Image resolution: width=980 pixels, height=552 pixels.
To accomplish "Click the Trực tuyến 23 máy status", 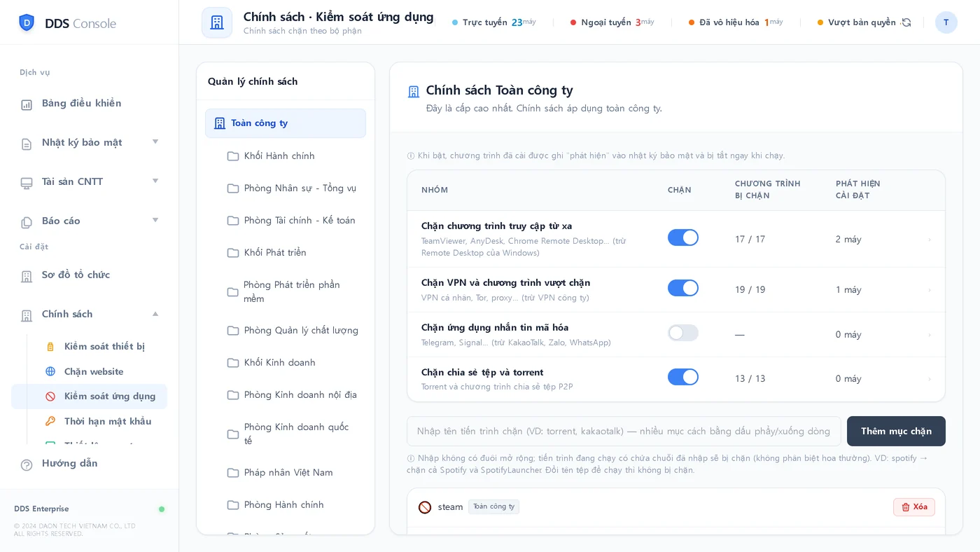I will click(x=494, y=22).
